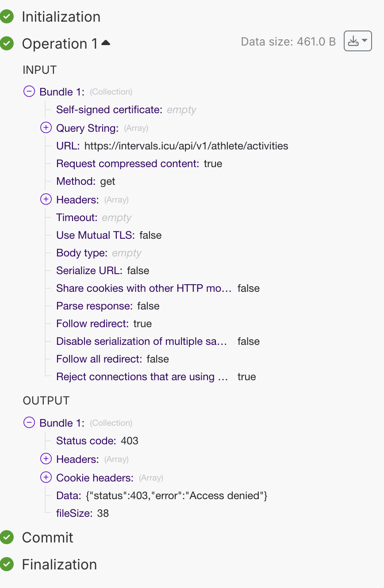
Task: Expand the input Headers array
Action: 46,199
